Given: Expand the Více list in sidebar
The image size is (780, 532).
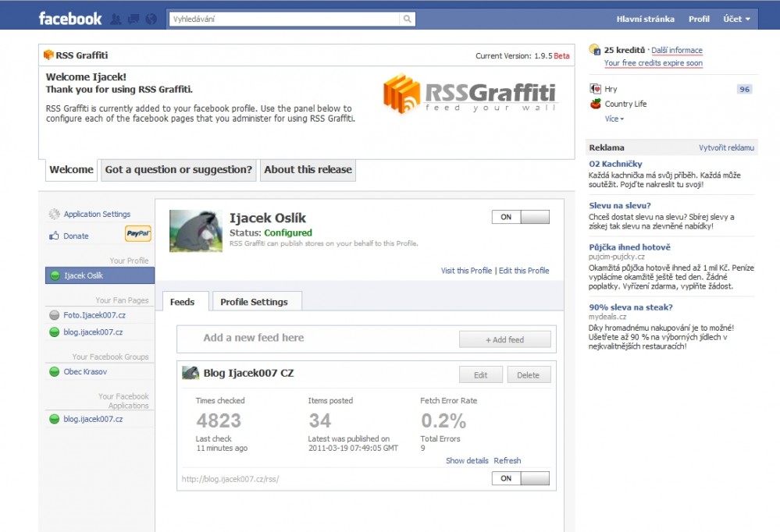Looking at the screenshot, I should click(614, 119).
